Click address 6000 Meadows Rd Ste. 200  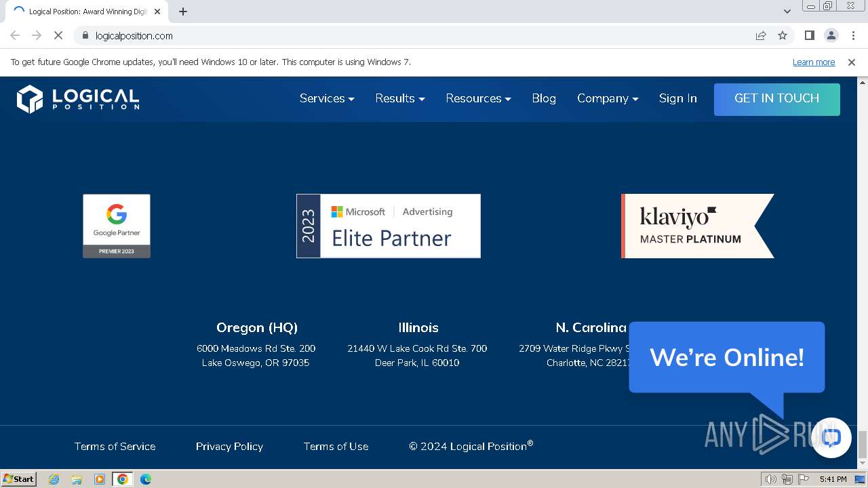pyautogui.click(x=256, y=348)
